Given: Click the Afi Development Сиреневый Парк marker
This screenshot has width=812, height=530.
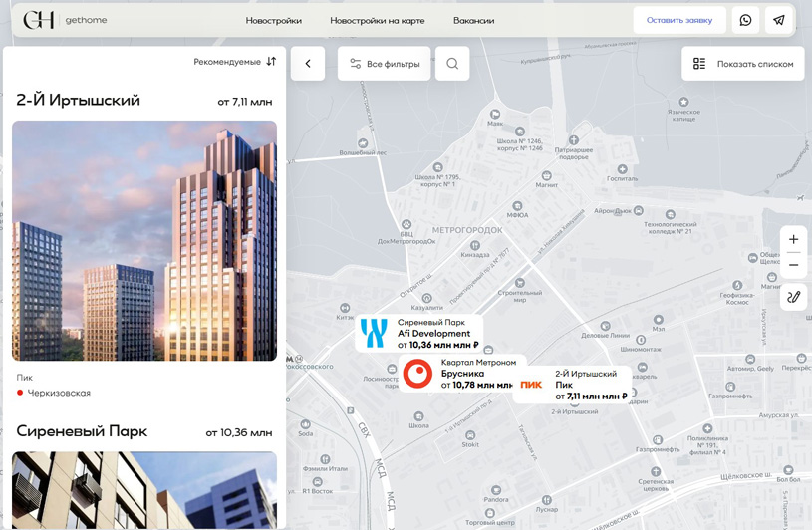Looking at the screenshot, I should coord(419,334).
